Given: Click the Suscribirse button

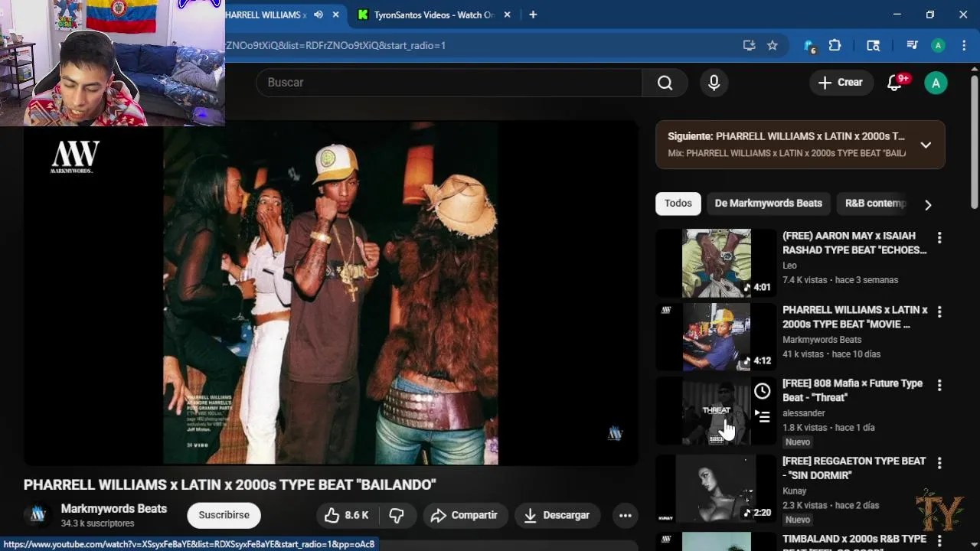Looking at the screenshot, I should (224, 515).
